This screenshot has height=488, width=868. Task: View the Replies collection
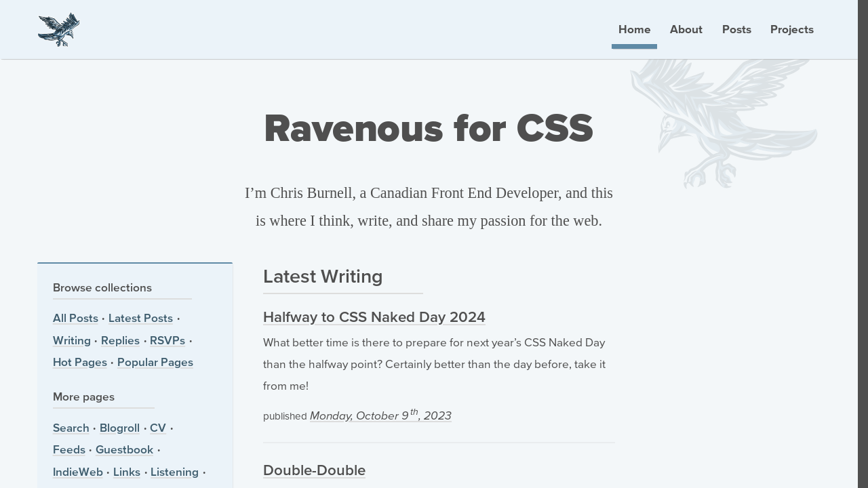(120, 340)
